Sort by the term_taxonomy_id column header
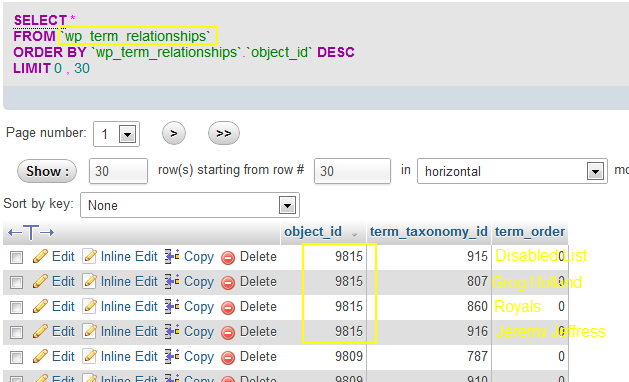The height and width of the screenshot is (382, 629). [x=428, y=232]
